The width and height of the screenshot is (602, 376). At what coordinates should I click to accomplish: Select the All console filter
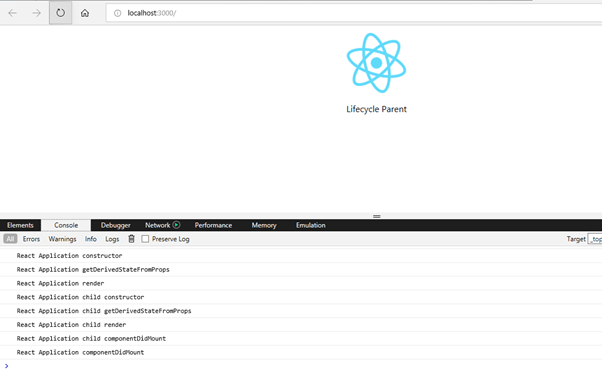[10, 239]
